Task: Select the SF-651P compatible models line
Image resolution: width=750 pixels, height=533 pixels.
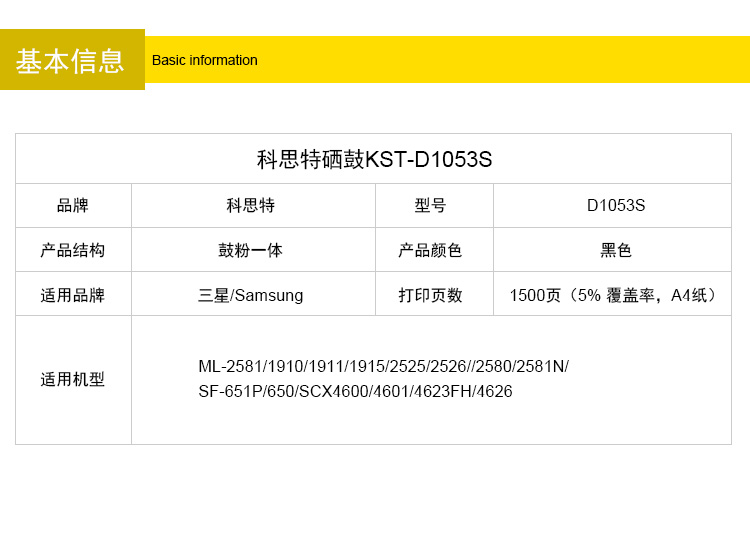Action: 355,392
